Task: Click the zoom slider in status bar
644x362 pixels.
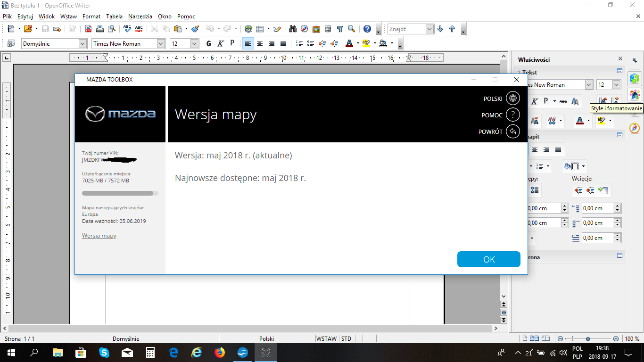Action: click(x=588, y=338)
